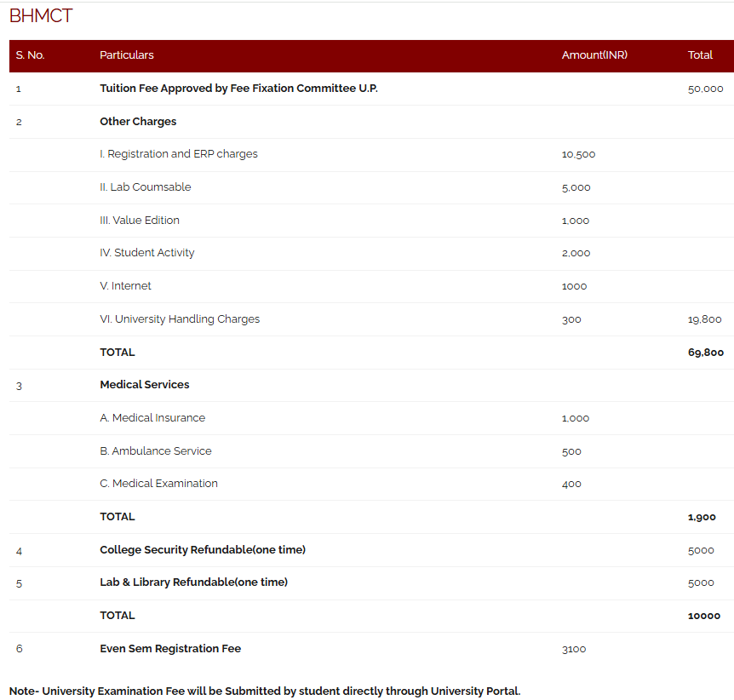Select the Medical Services heading
Screen dimensions: 734x700
(x=145, y=385)
